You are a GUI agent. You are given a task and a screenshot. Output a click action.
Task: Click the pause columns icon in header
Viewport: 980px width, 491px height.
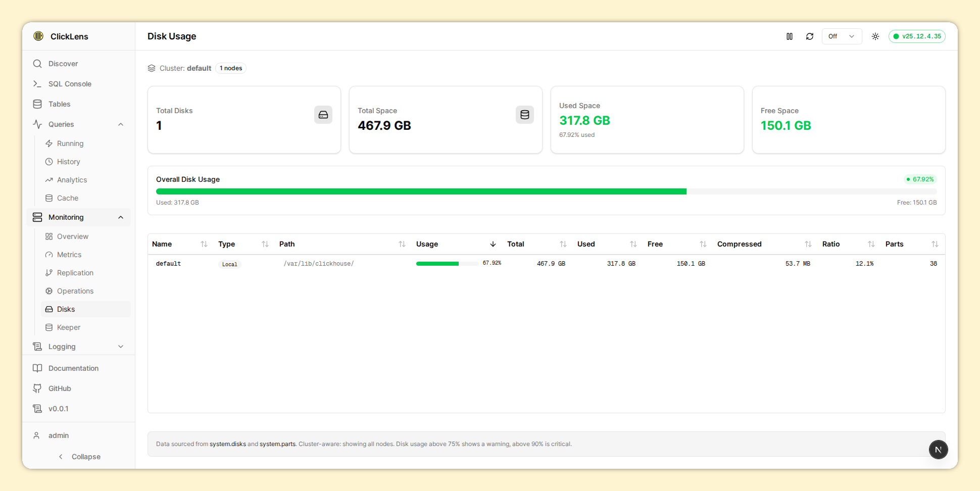(790, 36)
